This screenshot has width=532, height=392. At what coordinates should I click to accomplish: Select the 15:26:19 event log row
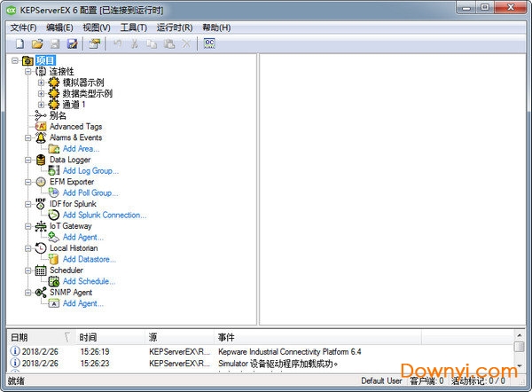tap(261, 351)
